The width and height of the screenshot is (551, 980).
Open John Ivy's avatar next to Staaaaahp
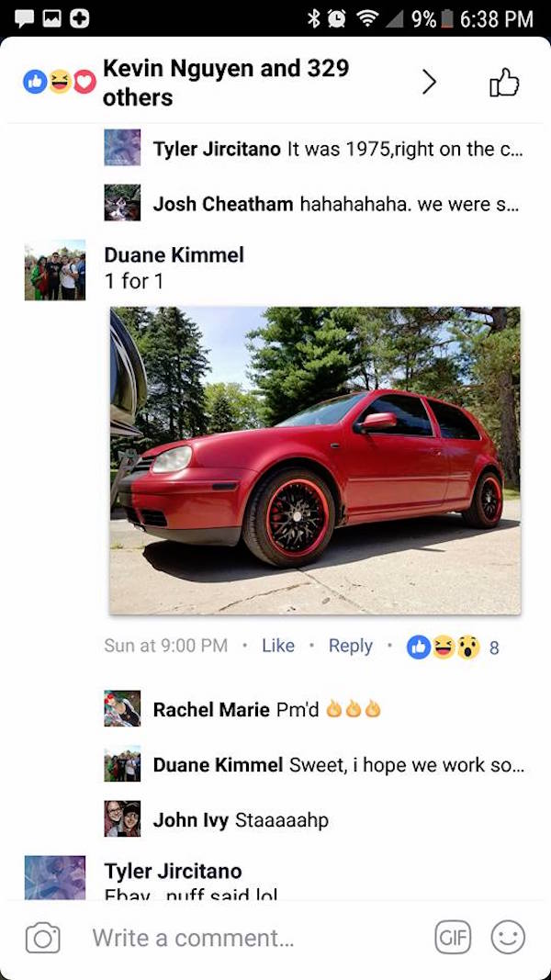click(122, 818)
